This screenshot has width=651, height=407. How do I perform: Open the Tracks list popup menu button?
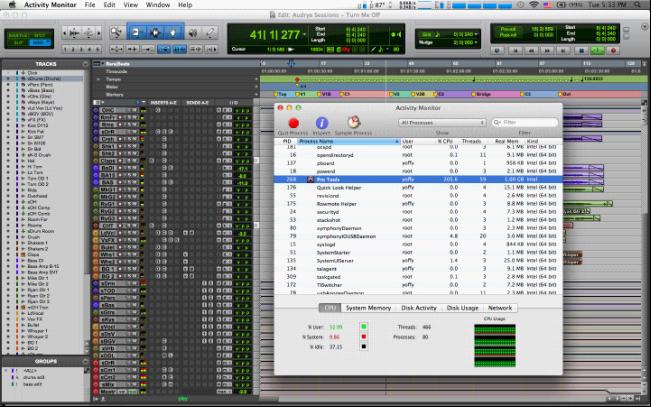point(85,64)
